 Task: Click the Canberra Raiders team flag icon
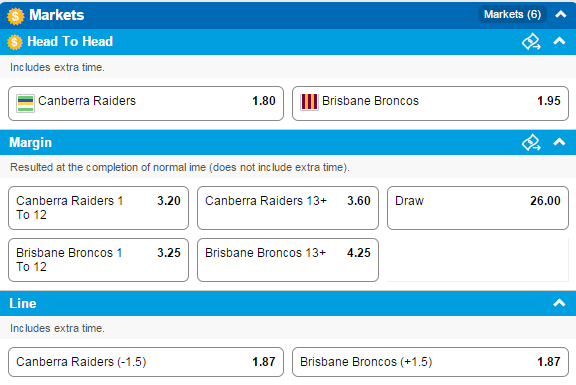(x=25, y=103)
